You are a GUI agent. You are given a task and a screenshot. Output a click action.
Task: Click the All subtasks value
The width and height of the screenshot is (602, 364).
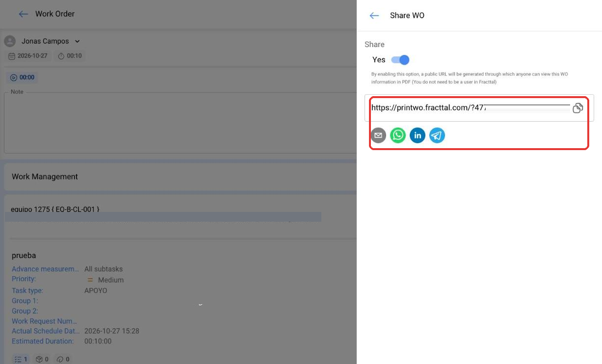pos(104,269)
